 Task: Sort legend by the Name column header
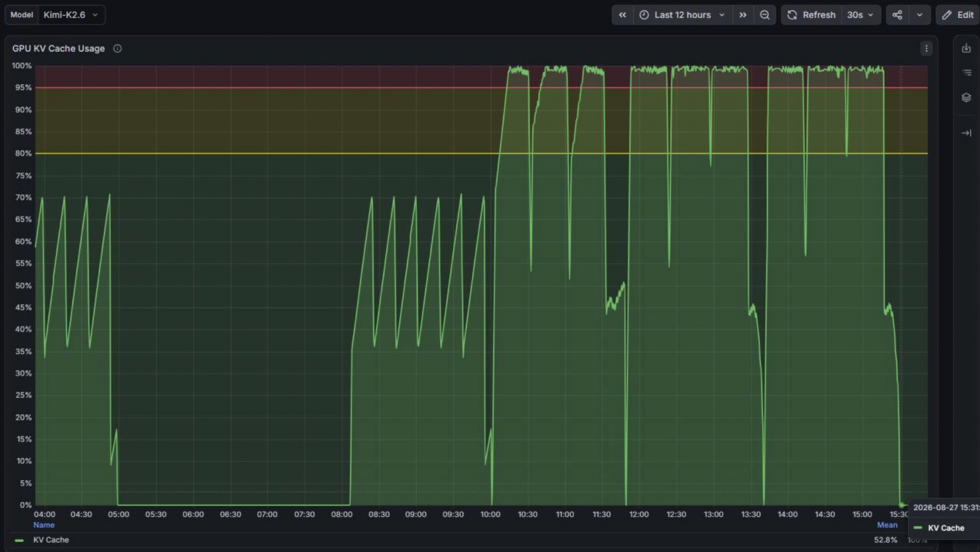click(44, 525)
